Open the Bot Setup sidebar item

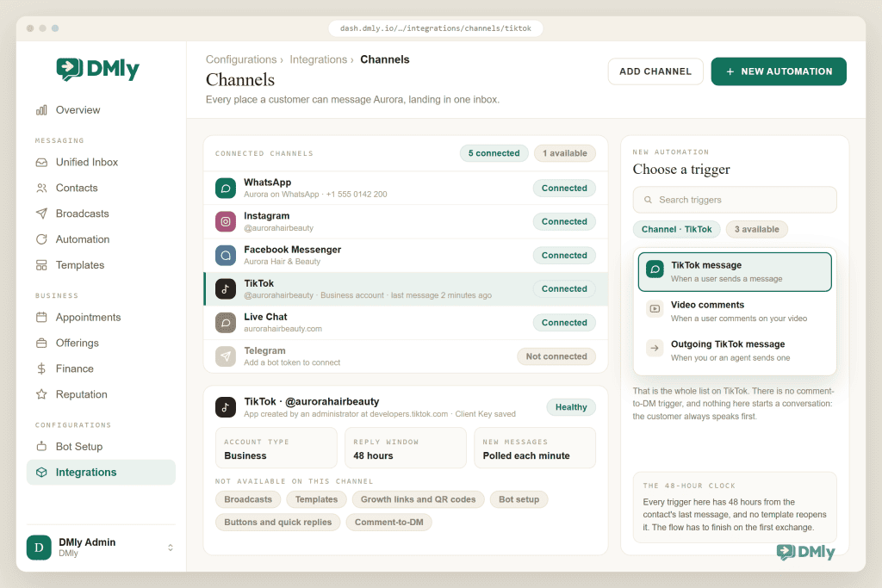(102, 447)
